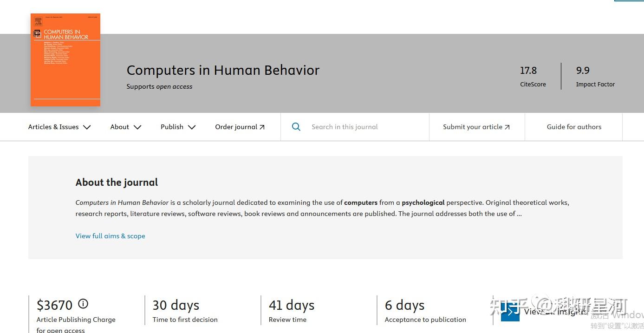644x333 pixels.
Task: Open the About dropdown menu
Action: [125, 127]
